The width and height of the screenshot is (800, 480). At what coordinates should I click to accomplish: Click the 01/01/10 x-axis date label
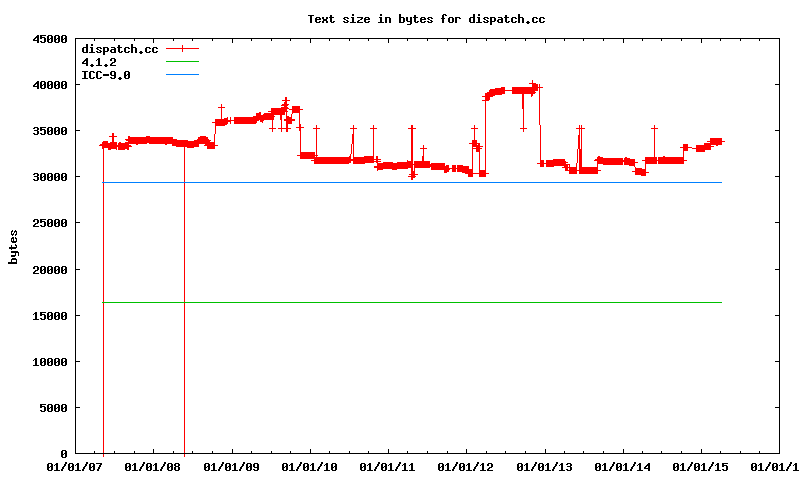coord(310,467)
